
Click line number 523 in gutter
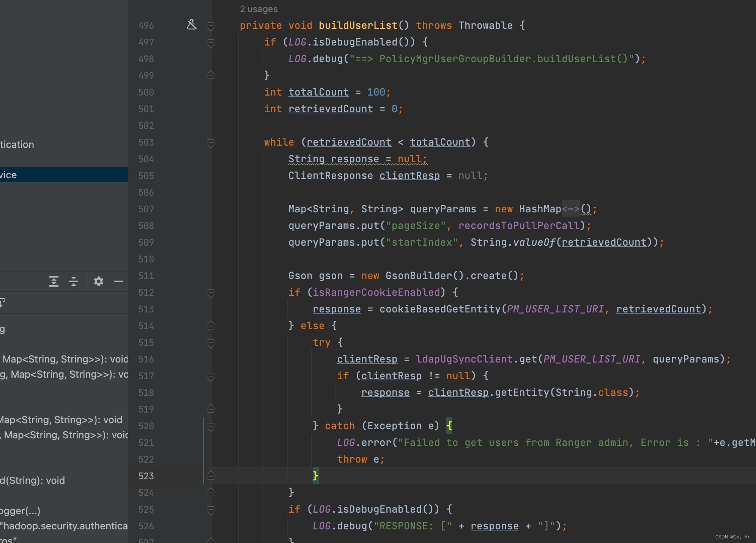[146, 476]
